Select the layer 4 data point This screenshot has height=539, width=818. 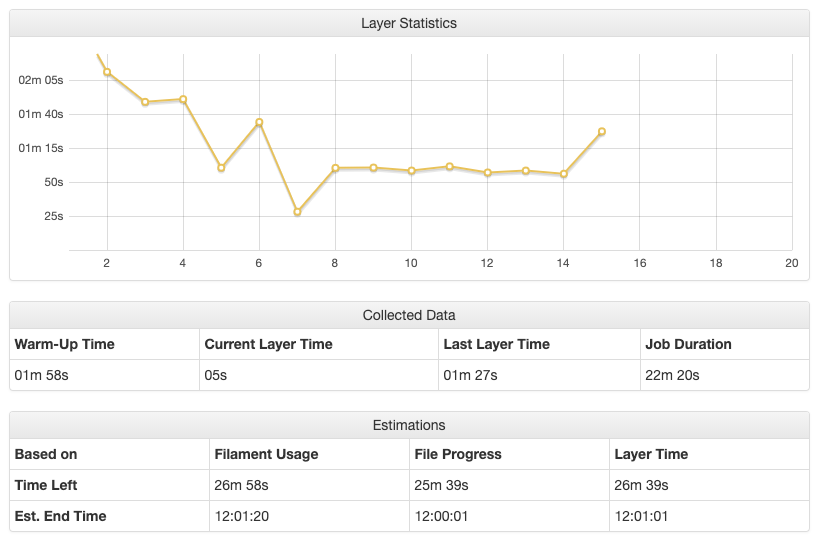click(x=183, y=100)
